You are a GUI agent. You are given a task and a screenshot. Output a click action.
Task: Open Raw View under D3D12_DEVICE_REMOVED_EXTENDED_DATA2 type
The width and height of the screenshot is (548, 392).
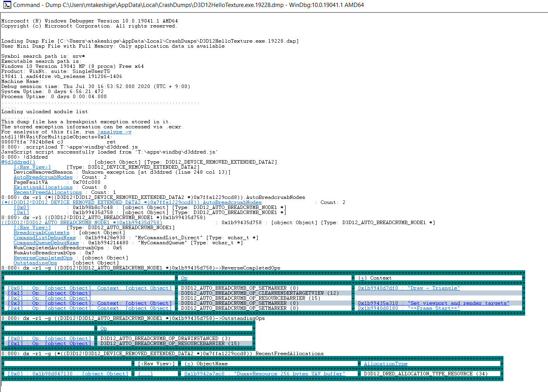click(32, 167)
